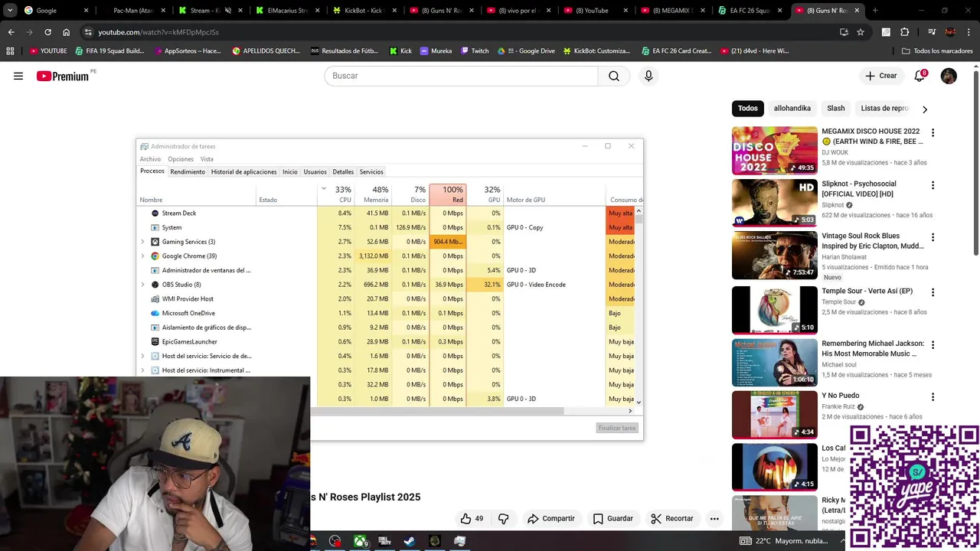Bookmark this page with star icon
Screen dimensions: 980x551
[861, 32]
